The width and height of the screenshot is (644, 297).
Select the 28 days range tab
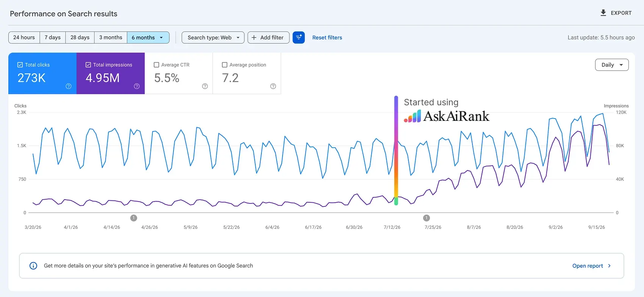[80, 38]
